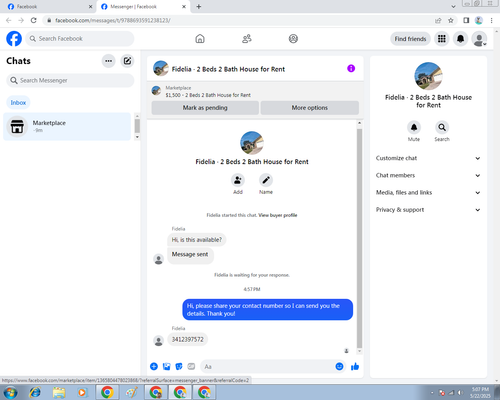Go back in browser history
This screenshot has height=400, width=500.
tap(9, 20)
